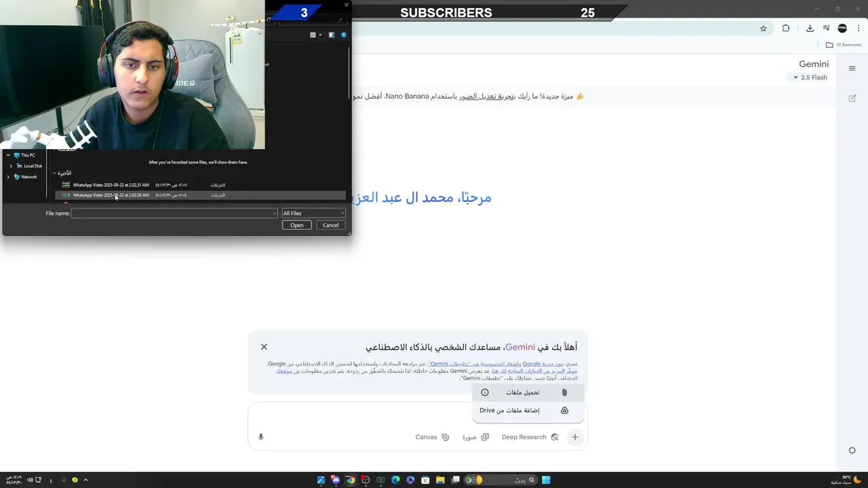Click inside the Gemini prompt text area
868x488 pixels.
[x=418, y=416]
